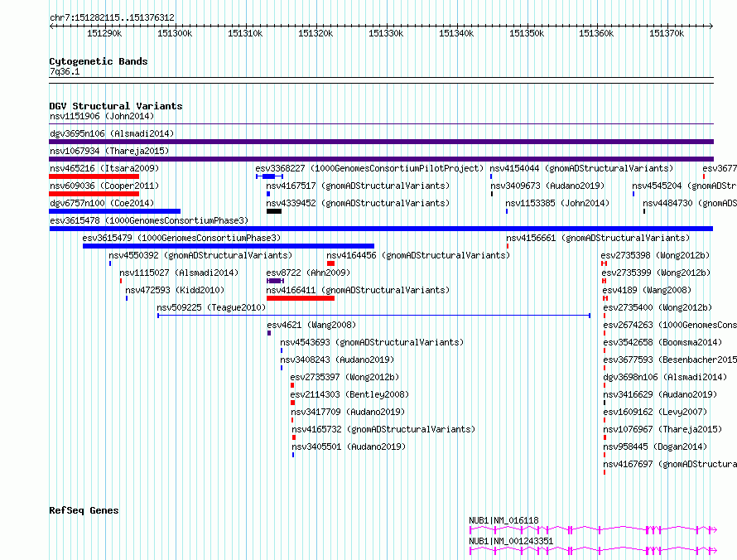Click the 7q36.1 cytogenetic band label

[x=65, y=71]
